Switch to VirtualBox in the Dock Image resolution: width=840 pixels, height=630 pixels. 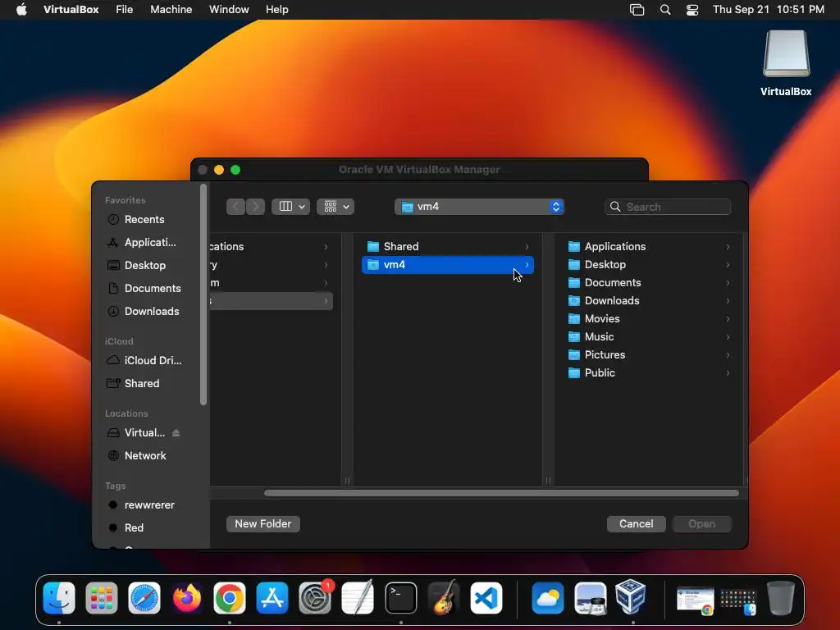pyautogui.click(x=631, y=597)
